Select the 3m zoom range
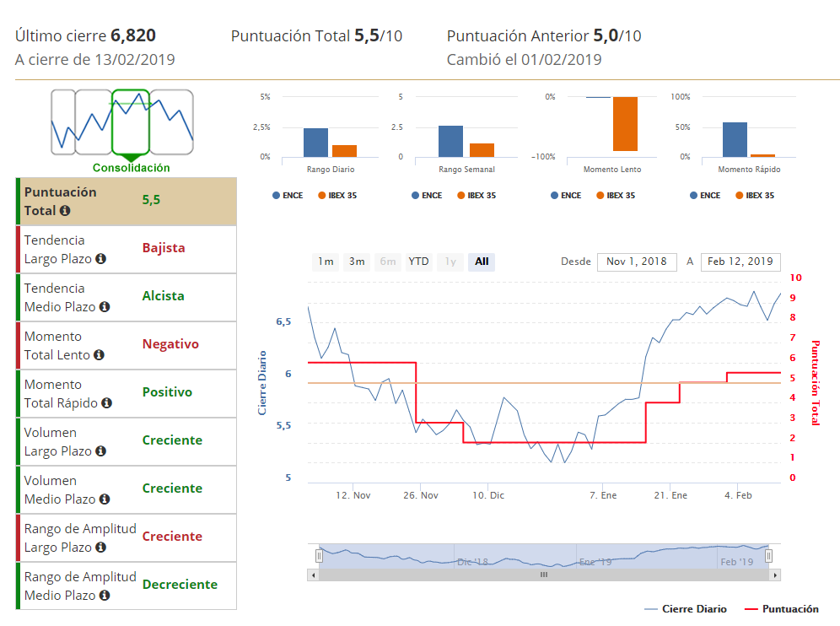This screenshot has height=626, width=840. [x=357, y=262]
